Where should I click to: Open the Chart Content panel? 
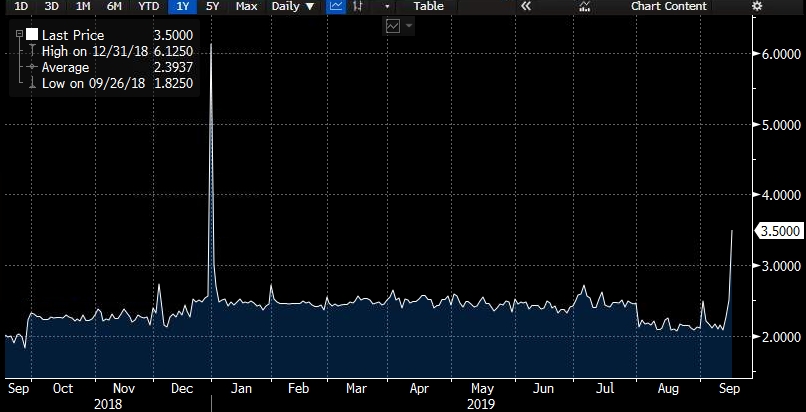point(668,7)
